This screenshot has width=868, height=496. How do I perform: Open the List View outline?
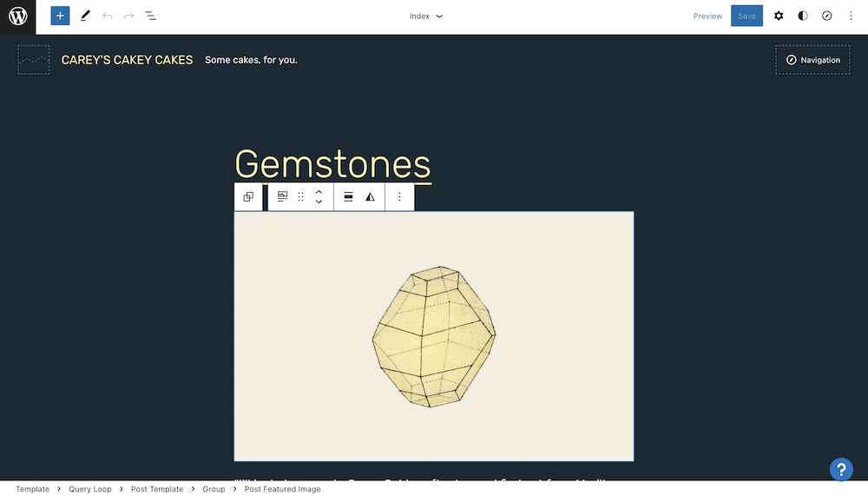pos(151,16)
